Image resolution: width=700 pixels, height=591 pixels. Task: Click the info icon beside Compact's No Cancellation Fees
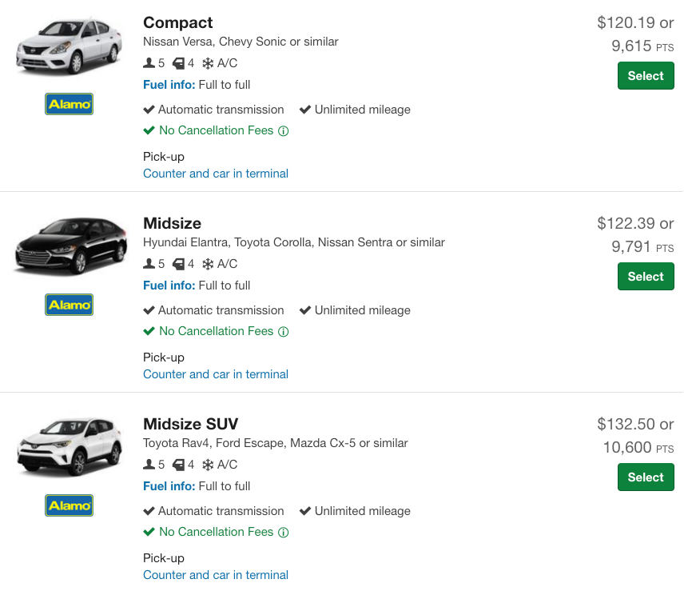pyautogui.click(x=284, y=131)
